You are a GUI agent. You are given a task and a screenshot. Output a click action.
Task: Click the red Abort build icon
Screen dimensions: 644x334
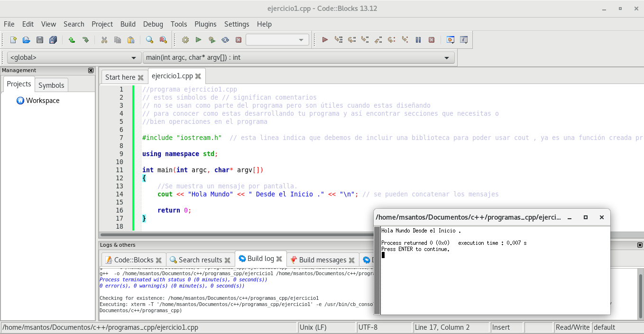(x=239, y=40)
